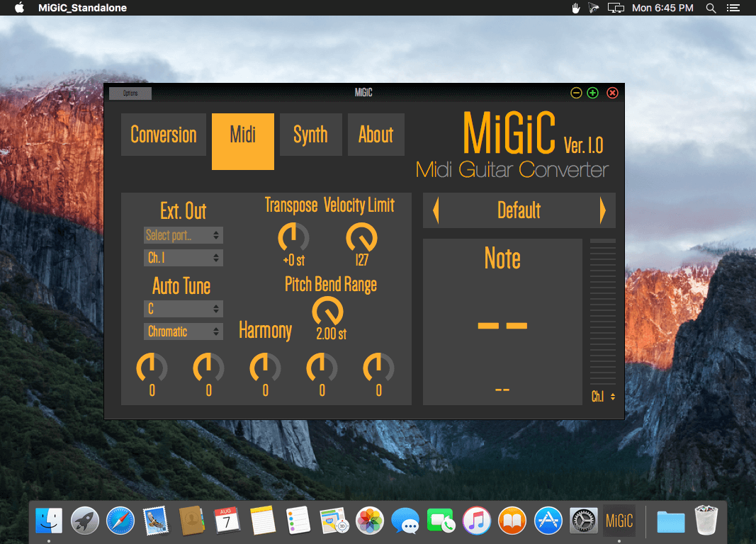Click the level meter bars
756x544 pixels.
(603, 312)
